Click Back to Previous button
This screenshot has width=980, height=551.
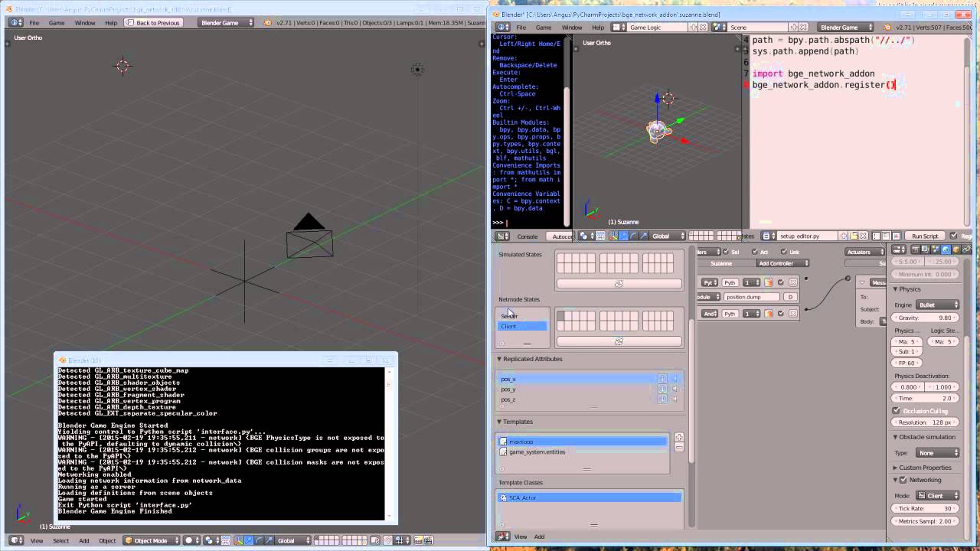(x=153, y=23)
